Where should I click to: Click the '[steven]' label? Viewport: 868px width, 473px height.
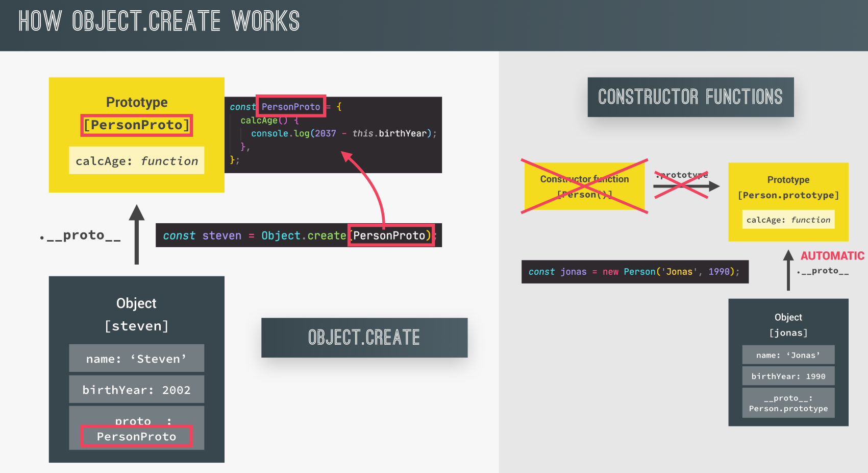pyautogui.click(x=136, y=326)
